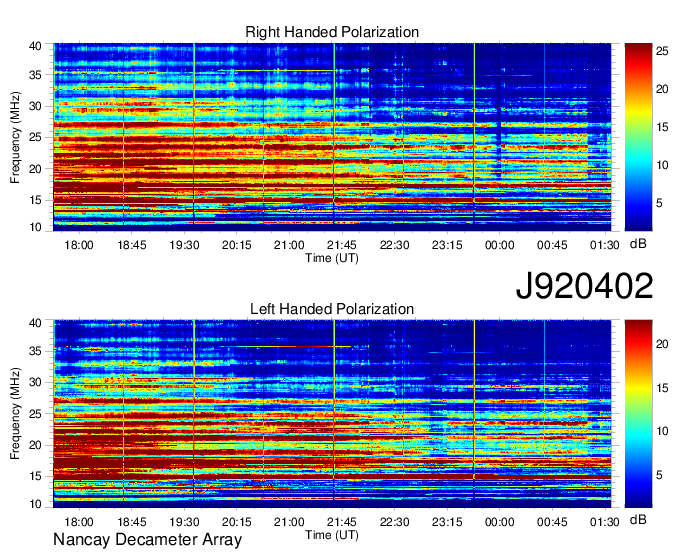Click the 20 dB label on lower color bar
This screenshot has width=680, height=552.
click(662, 344)
